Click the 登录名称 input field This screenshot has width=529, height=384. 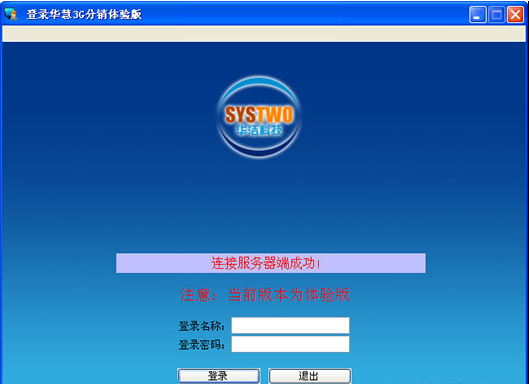[290, 326]
